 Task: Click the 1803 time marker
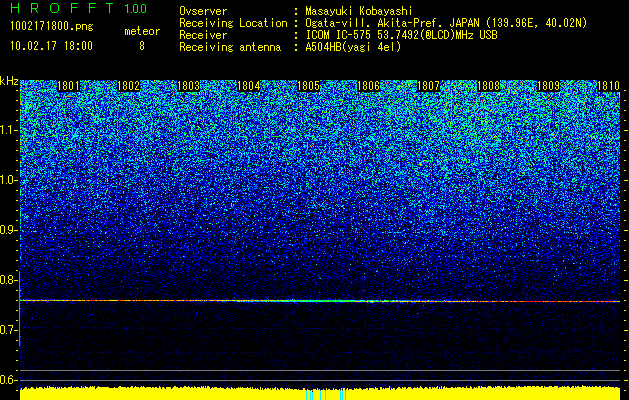189,86
